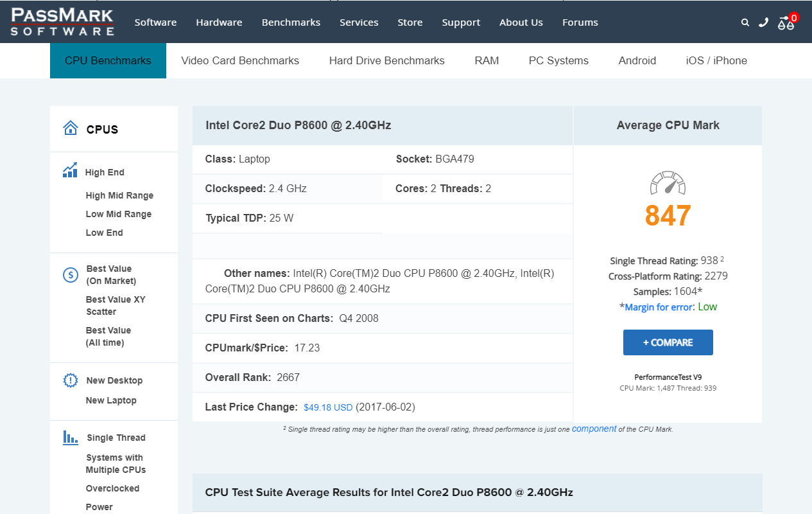Screen dimensions: 812x514
Task: Click the speedometer gauge above 847
Action: pos(668,184)
